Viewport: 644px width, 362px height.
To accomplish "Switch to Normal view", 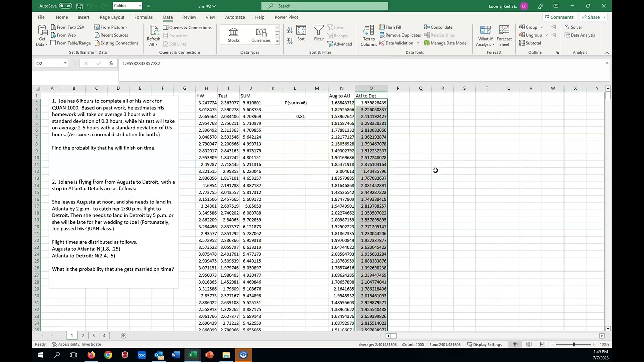I will click(515, 344).
